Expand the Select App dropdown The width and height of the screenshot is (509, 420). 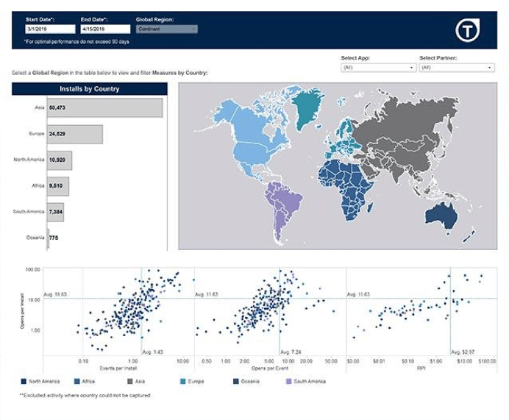[379, 68]
